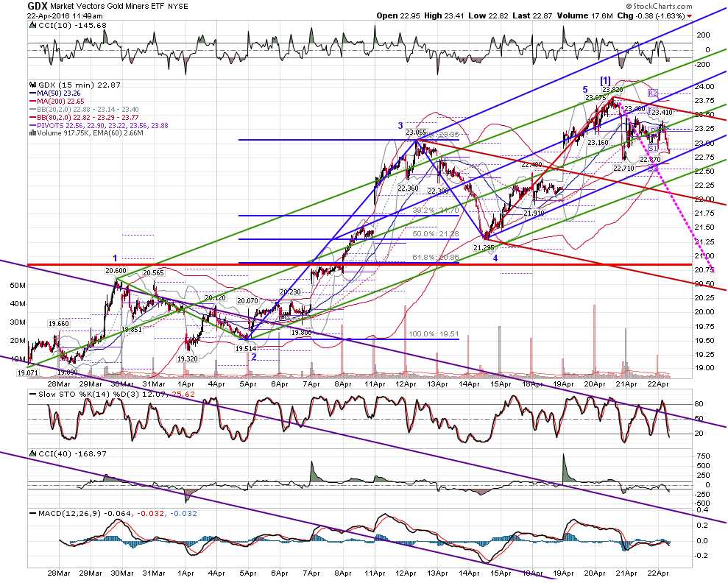The width and height of the screenshot is (728, 583).
Task: Click the CCI(40) indicator icon
Action: 32,453
